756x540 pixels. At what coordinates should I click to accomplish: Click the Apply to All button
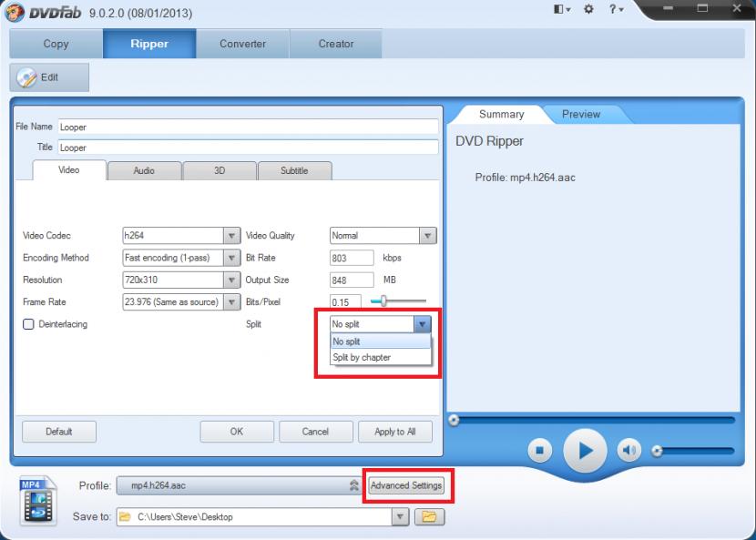coord(394,432)
